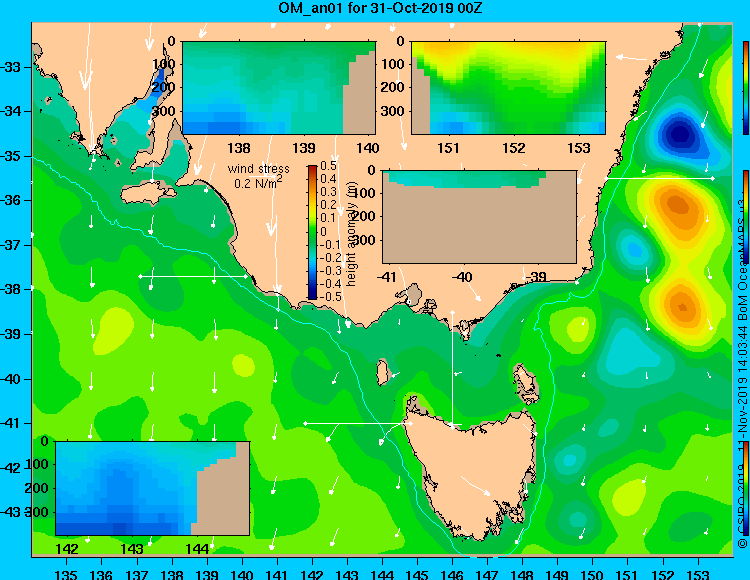Click the -40 latitude label on left axis
Viewport: 750px width, 580px height.
coord(10,379)
